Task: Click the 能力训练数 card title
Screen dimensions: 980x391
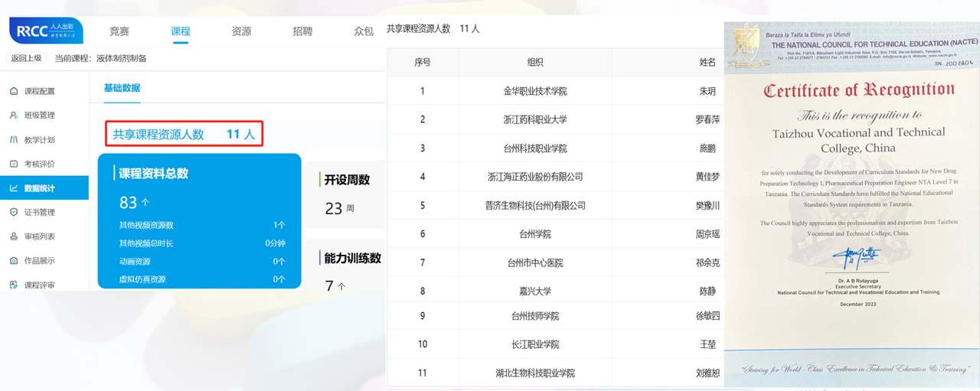Action: 352,259
